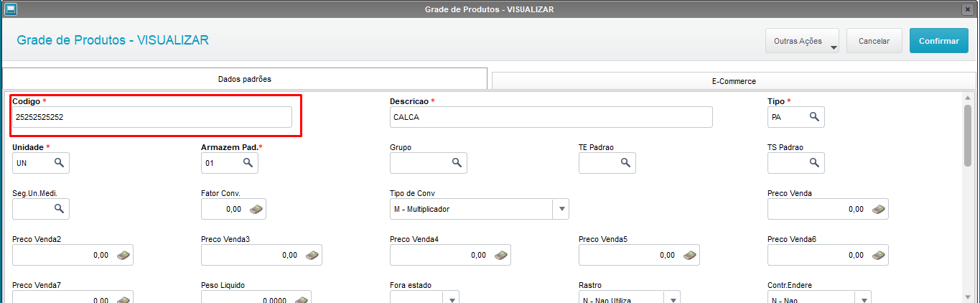The height and width of the screenshot is (303, 980).
Task: Open calculator icon for Fator Conv.
Action: 256,209
